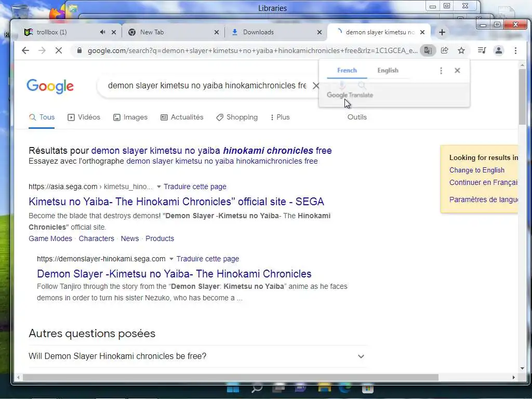Open suggested hinokami chronicles free search
Screen dimensions: 532x399
coord(211,151)
